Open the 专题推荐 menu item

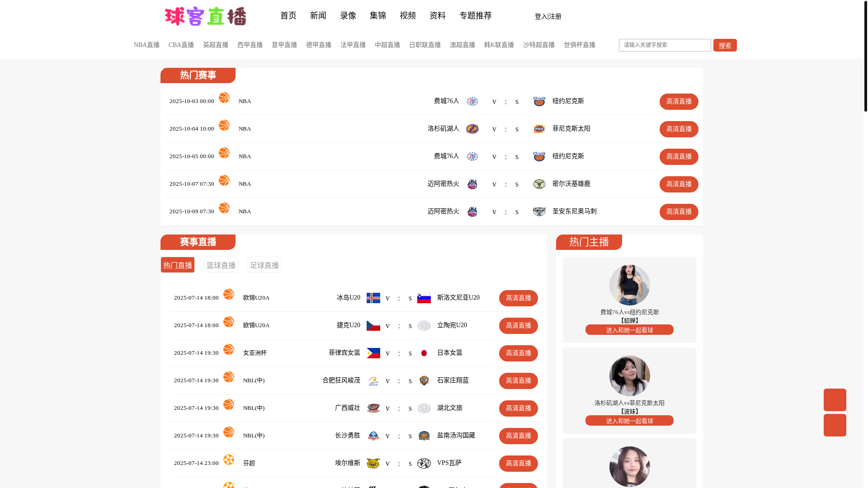point(476,16)
